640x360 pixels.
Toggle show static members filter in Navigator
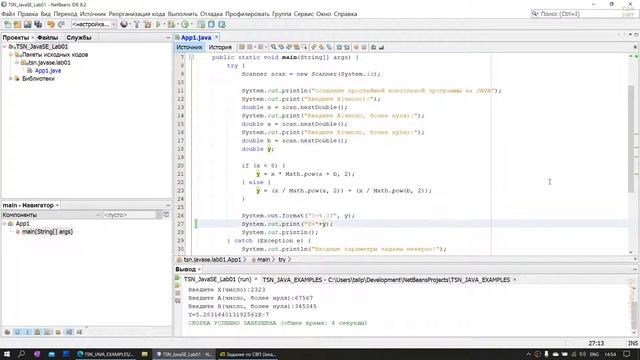28,332
